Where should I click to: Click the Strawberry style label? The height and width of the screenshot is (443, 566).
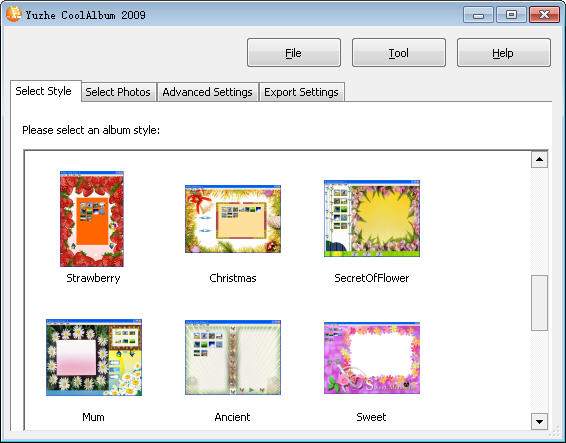(93, 278)
